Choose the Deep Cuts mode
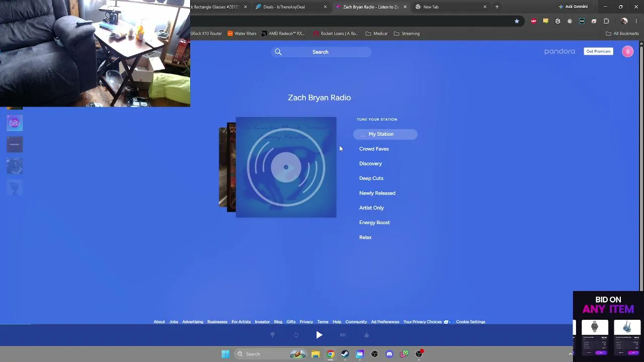Image resolution: width=644 pixels, height=362 pixels. pos(371,178)
